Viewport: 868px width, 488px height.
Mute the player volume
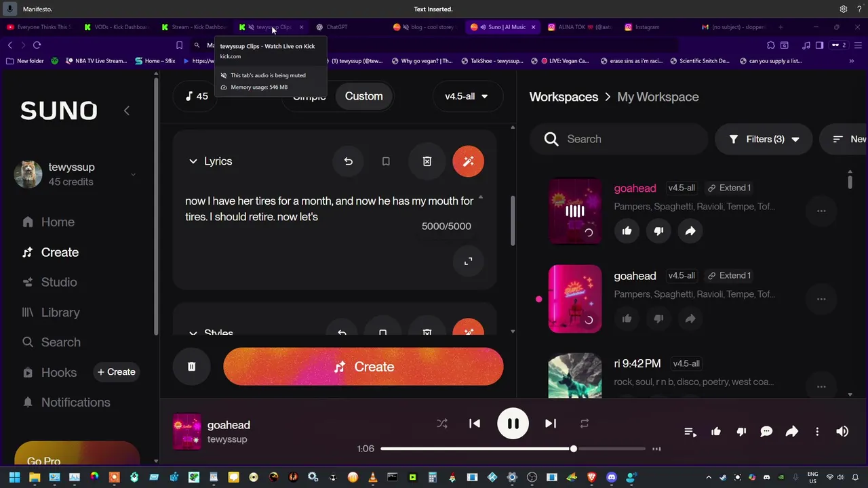(x=842, y=432)
